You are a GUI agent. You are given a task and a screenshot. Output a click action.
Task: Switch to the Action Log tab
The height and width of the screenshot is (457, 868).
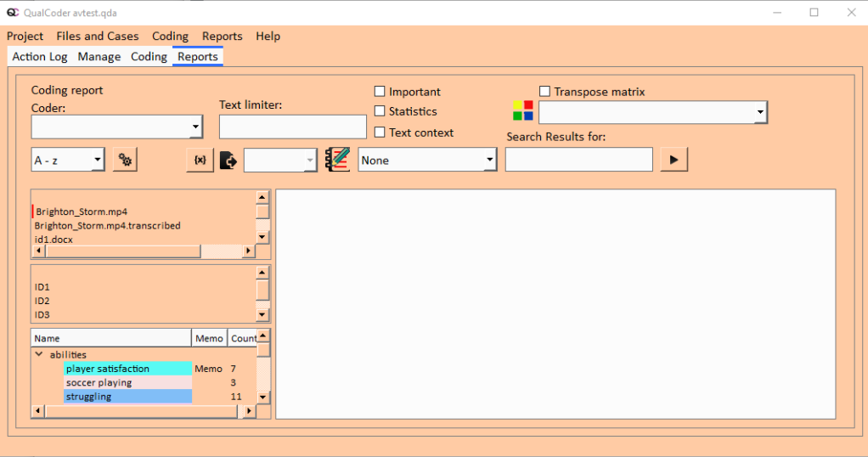[40, 57]
